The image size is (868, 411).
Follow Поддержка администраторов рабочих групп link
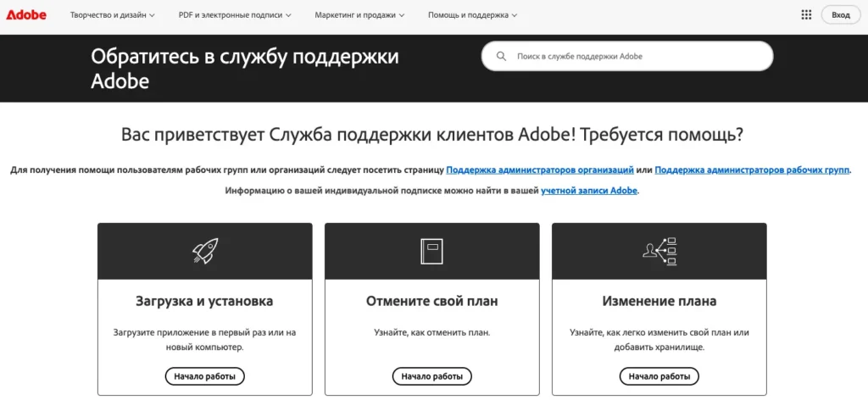752,170
